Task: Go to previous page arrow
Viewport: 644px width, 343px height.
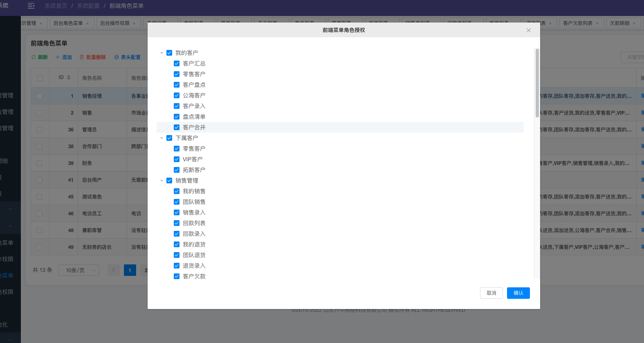Action: click(114, 270)
